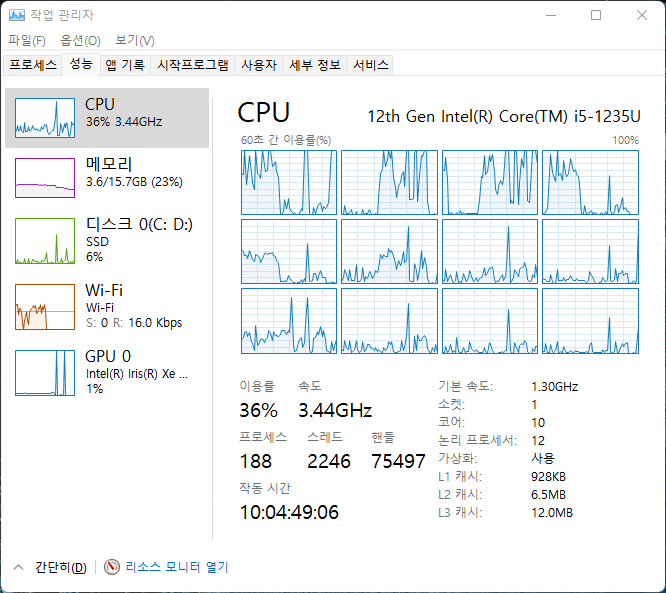Viewport: 666px width, 593px height.
Task: Switch to the 프로세스 tab
Action: 33,65
